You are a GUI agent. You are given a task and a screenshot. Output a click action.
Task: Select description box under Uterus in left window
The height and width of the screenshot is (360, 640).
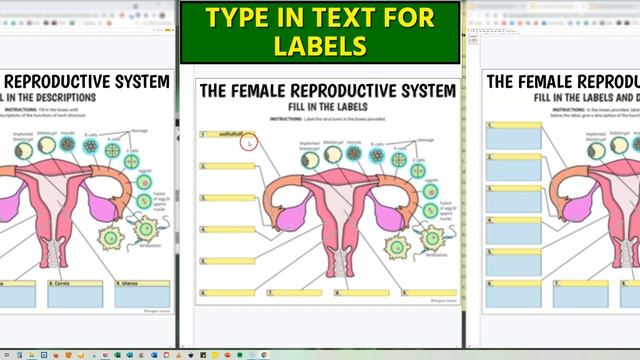[142, 297]
